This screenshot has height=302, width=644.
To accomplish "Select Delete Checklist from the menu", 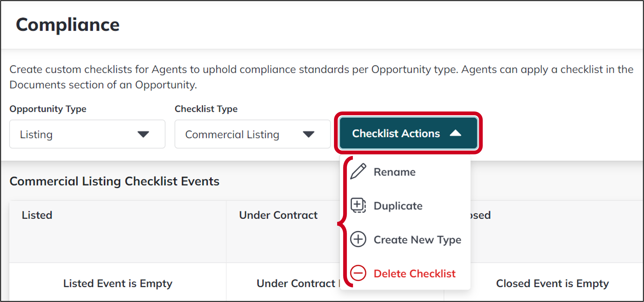I will pyautogui.click(x=415, y=274).
